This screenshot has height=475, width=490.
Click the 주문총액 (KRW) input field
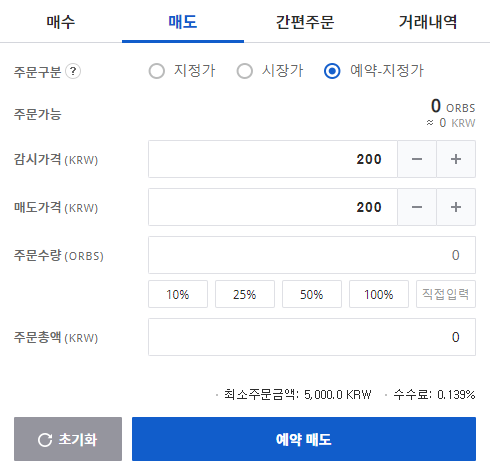coord(312,337)
